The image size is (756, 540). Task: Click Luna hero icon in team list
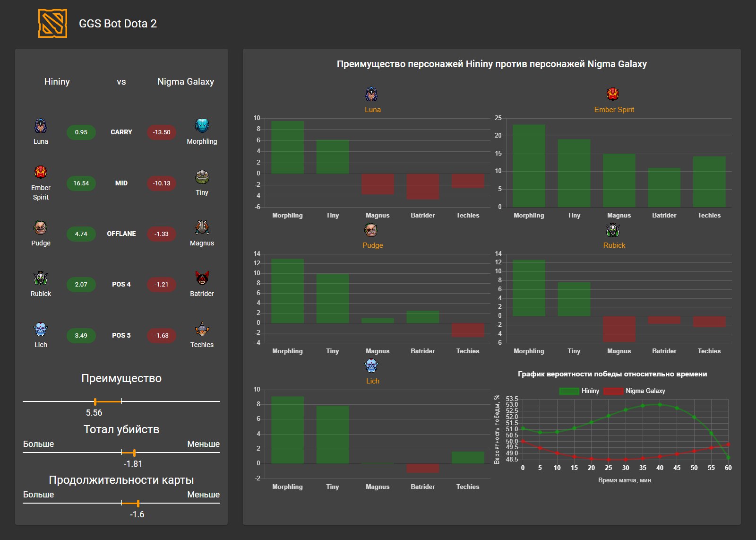click(41, 126)
